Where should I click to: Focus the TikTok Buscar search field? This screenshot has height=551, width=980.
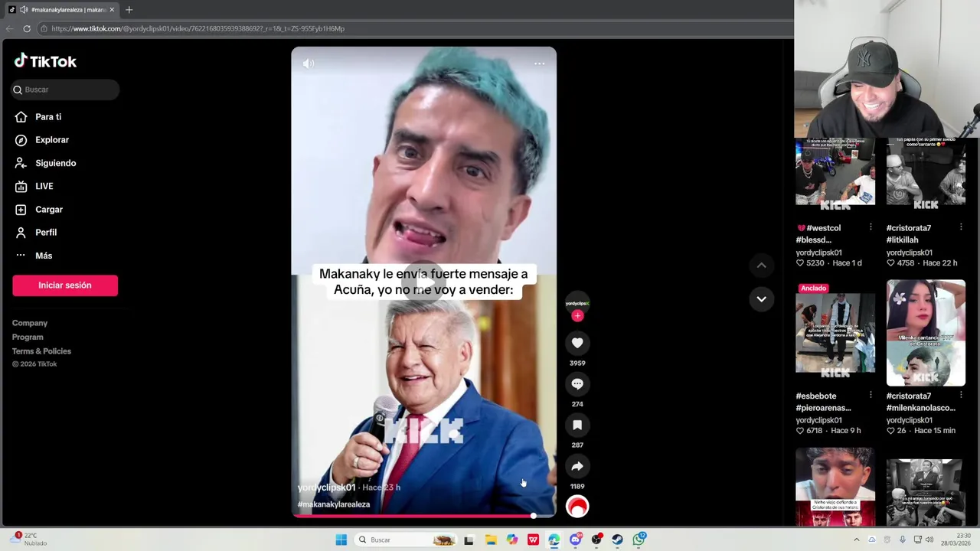tap(65, 90)
